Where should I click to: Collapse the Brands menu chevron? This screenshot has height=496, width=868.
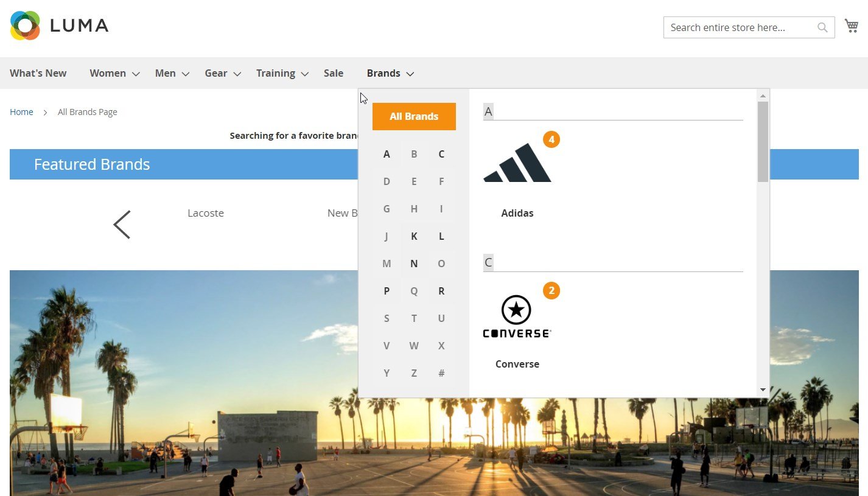(410, 74)
